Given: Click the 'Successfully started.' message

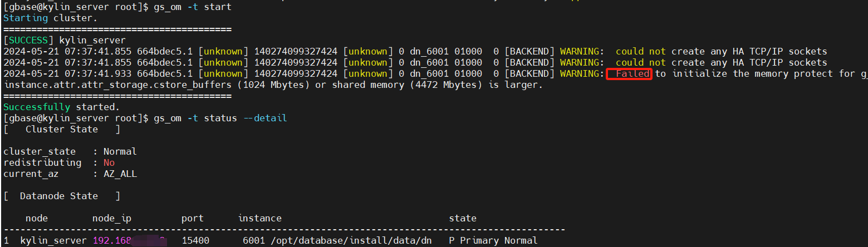Looking at the screenshot, I should [x=62, y=107].
